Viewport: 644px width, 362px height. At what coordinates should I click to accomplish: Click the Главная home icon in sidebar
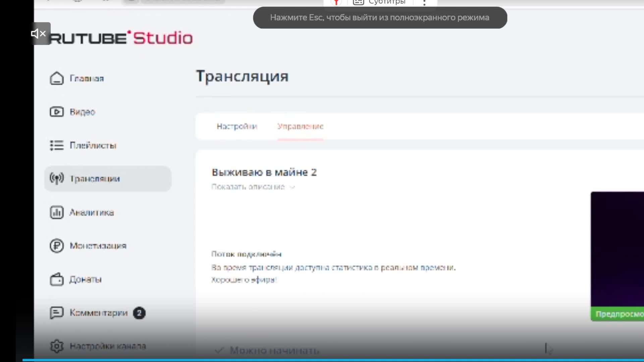coord(57,78)
